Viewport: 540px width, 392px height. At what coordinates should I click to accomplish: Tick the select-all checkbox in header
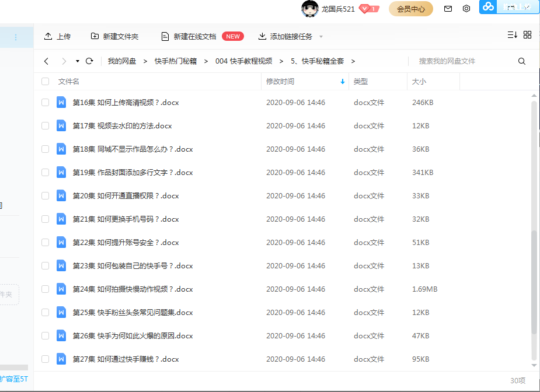tap(45, 82)
